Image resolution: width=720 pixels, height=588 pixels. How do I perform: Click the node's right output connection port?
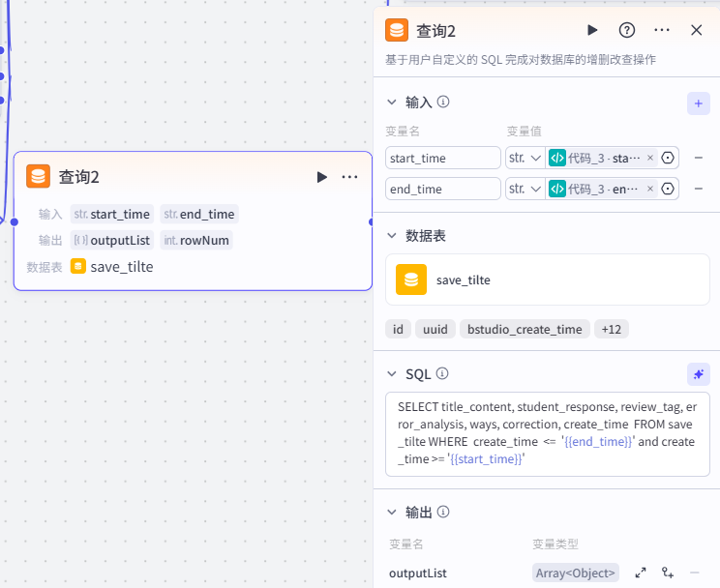click(x=372, y=222)
